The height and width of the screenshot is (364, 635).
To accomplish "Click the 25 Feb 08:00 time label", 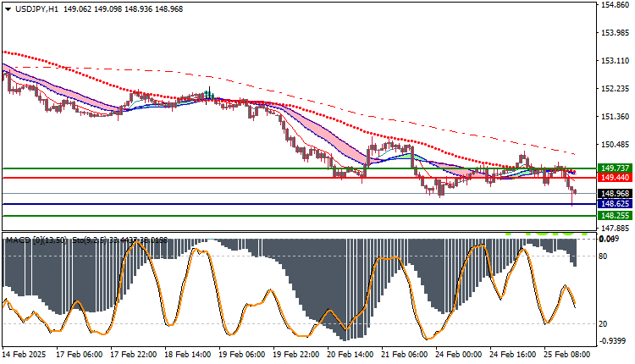I will pyautogui.click(x=567, y=354).
